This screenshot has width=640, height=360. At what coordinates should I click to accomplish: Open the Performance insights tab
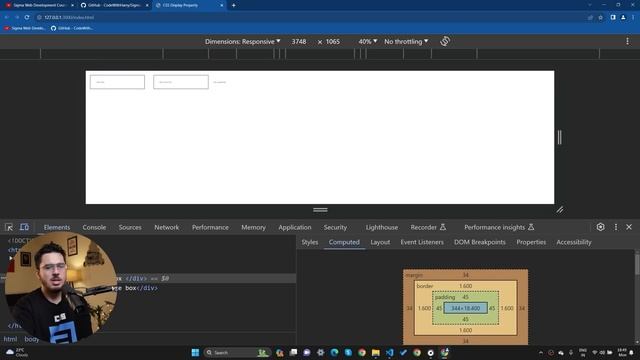499,227
